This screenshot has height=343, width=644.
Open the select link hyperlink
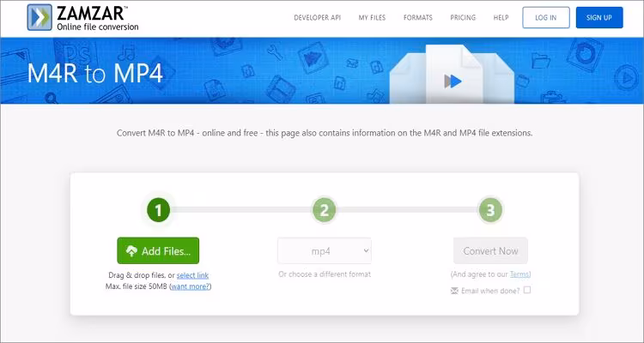pyautogui.click(x=192, y=275)
